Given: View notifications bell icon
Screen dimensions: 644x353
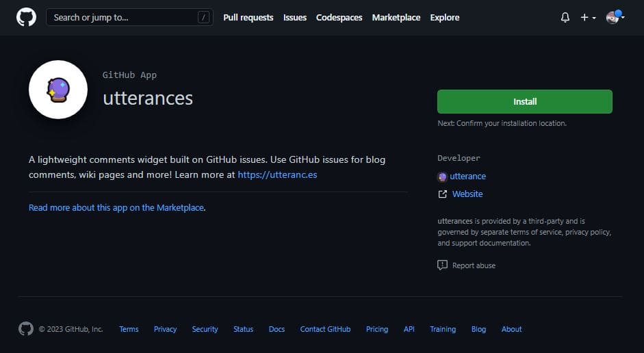Looking at the screenshot, I should tap(565, 17).
